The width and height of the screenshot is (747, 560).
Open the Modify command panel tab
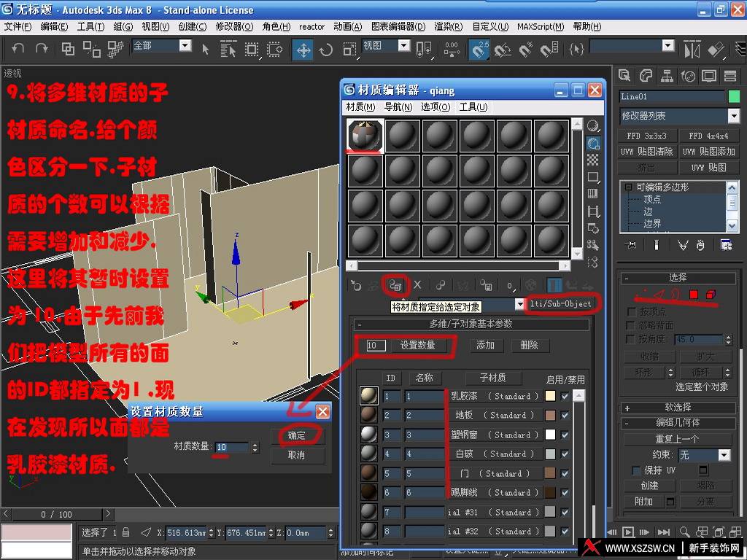tap(646, 75)
